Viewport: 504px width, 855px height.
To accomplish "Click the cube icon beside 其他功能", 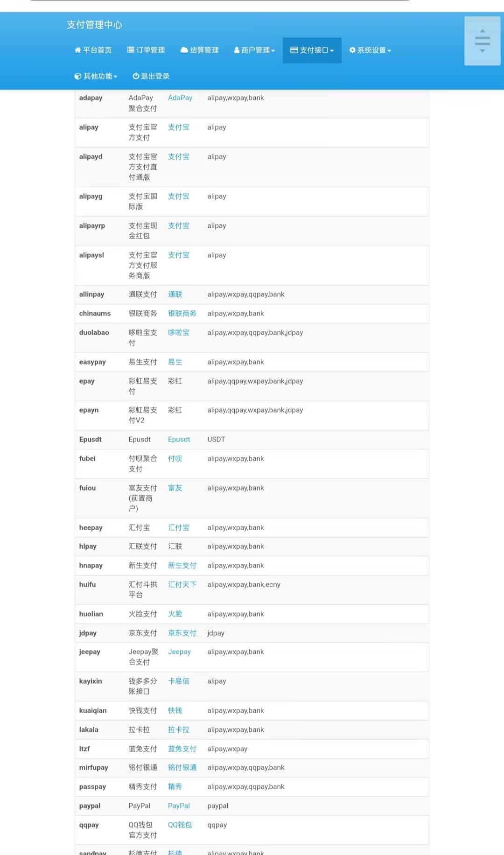I will [78, 76].
